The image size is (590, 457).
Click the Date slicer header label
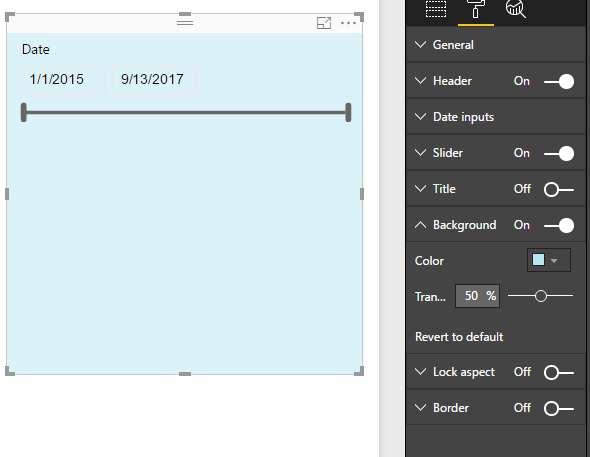pyautogui.click(x=36, y=49)
